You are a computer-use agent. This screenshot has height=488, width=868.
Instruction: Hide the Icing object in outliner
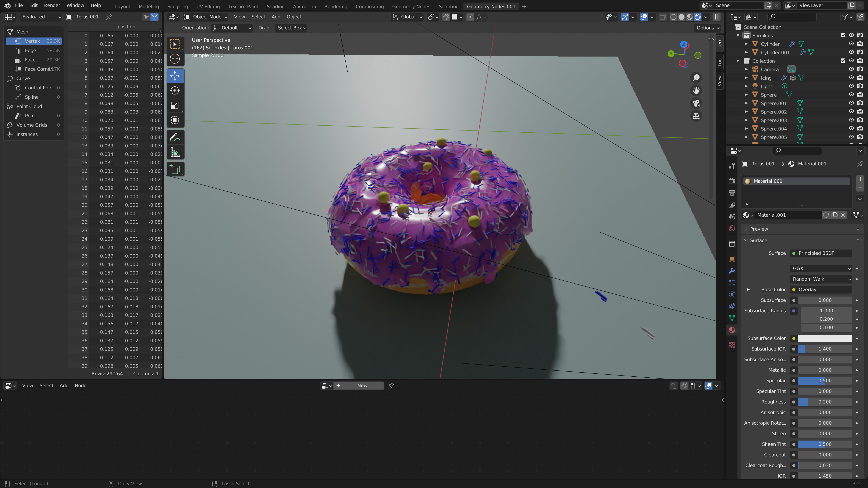pos(851,78)
